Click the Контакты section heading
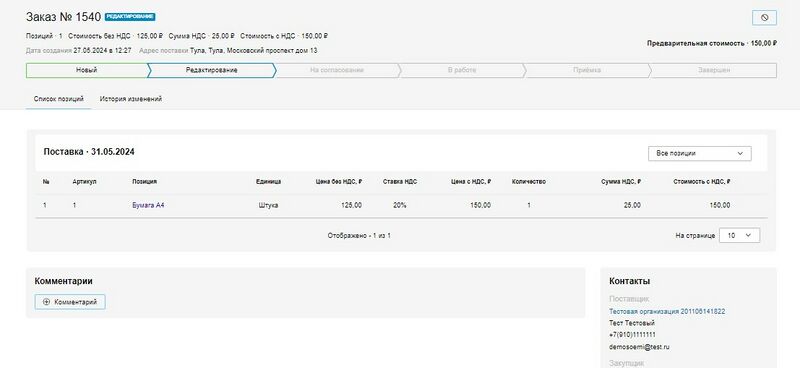The image size is (800, 368). 629,281
